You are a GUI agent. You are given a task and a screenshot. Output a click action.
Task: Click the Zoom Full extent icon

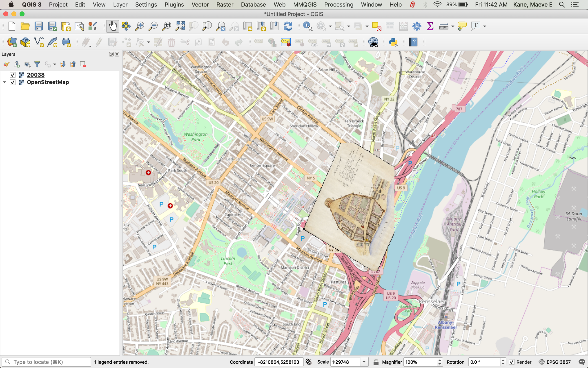pyautogui.click(x=180, y=26)
